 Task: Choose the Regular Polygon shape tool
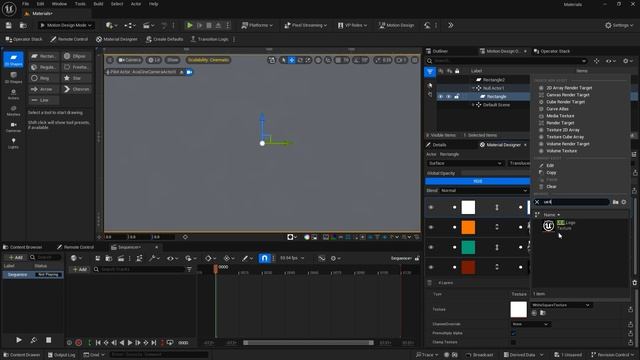[x=45, y=67]
